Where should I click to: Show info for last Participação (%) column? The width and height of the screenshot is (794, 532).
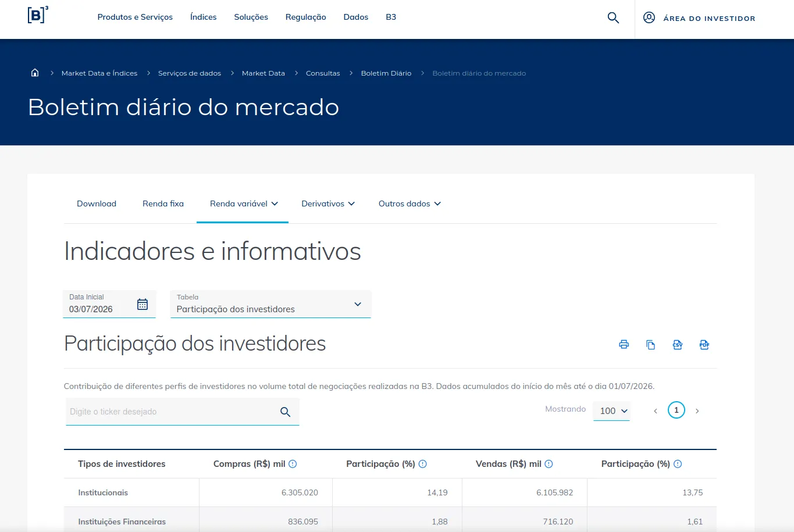tap(678, 464)
